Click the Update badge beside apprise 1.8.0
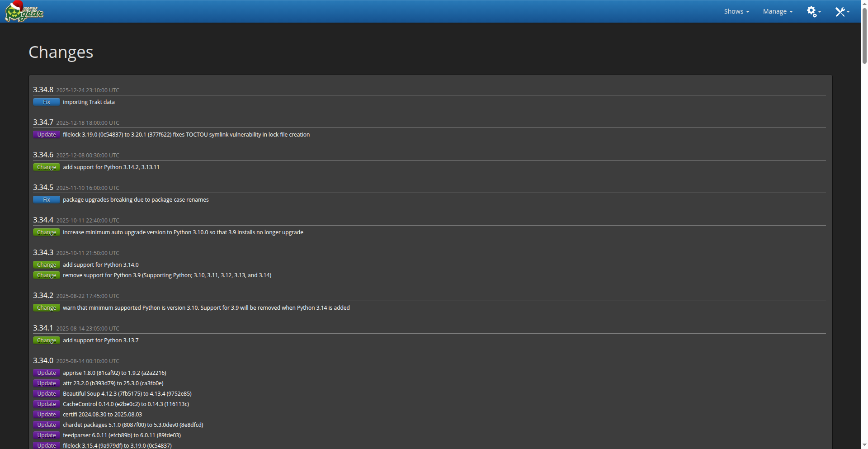868x449 pixels. (x=47, y=373)
